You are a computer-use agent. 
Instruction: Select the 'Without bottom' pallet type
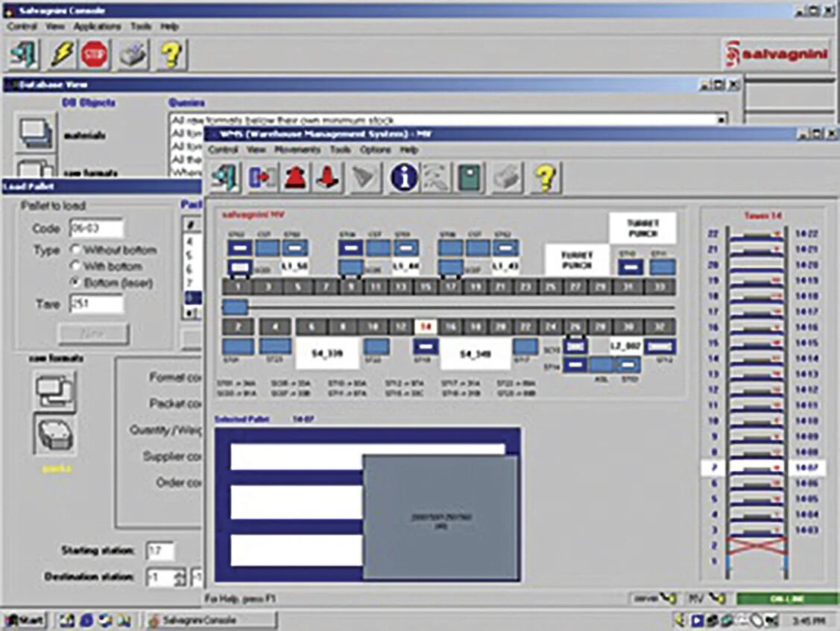pyautogui.click(x=75, y=249)
